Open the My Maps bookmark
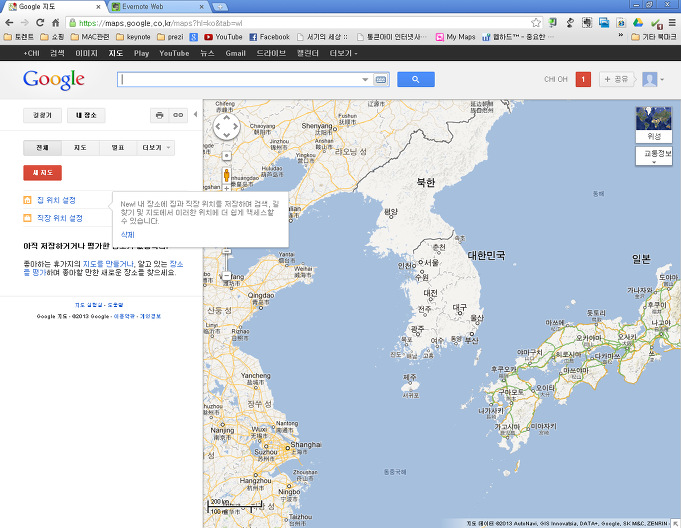 pyautogui.click(x=456, y=37)
